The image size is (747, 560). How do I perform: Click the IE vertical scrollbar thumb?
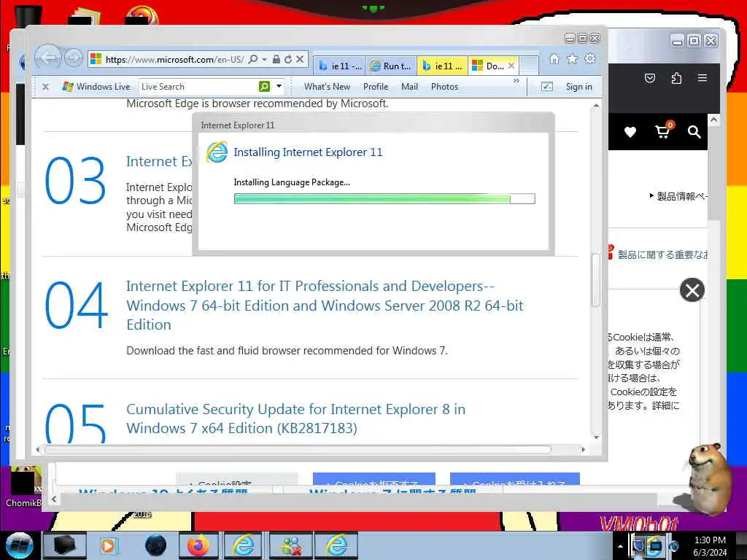click(x=595, y=281)
